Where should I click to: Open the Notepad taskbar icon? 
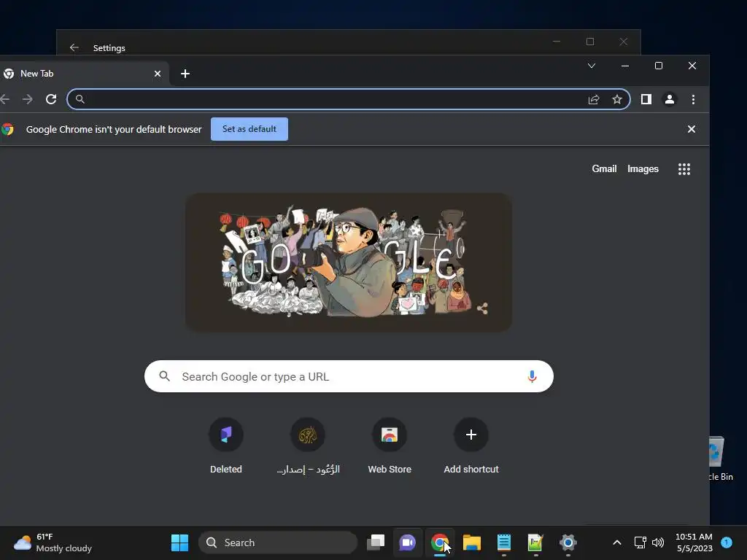click(504, 542)
